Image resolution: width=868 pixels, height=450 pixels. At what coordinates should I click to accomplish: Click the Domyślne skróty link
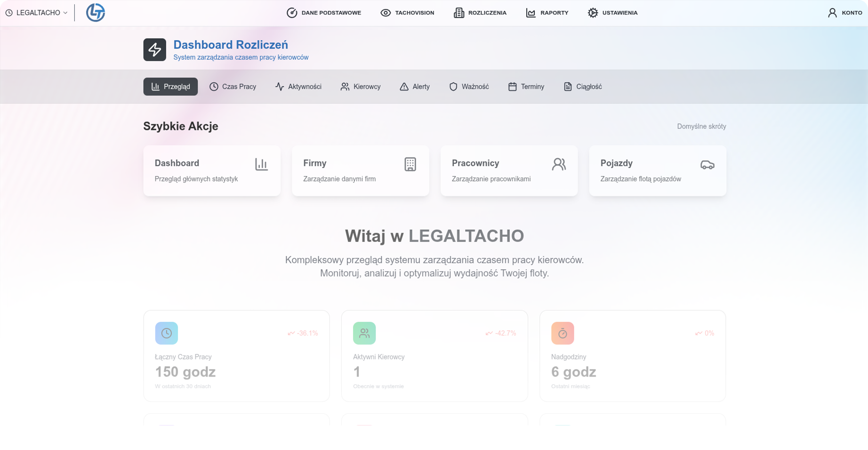click(701, 126)
